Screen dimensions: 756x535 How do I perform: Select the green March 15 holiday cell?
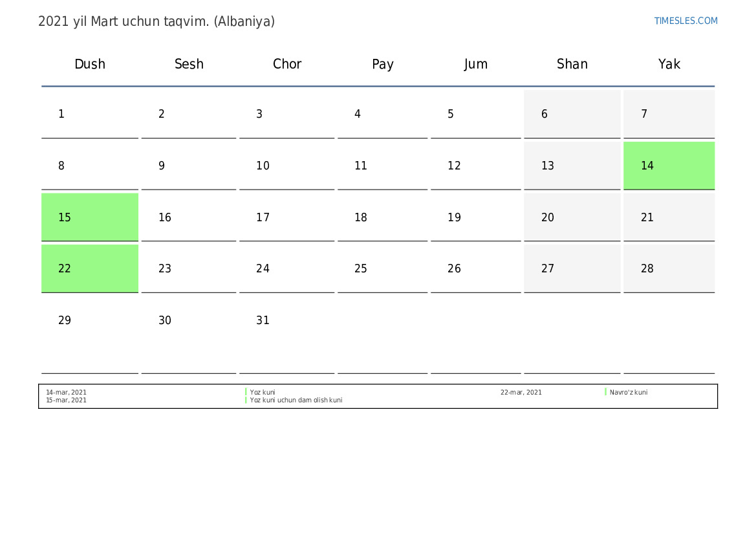(x=90, y=217)
